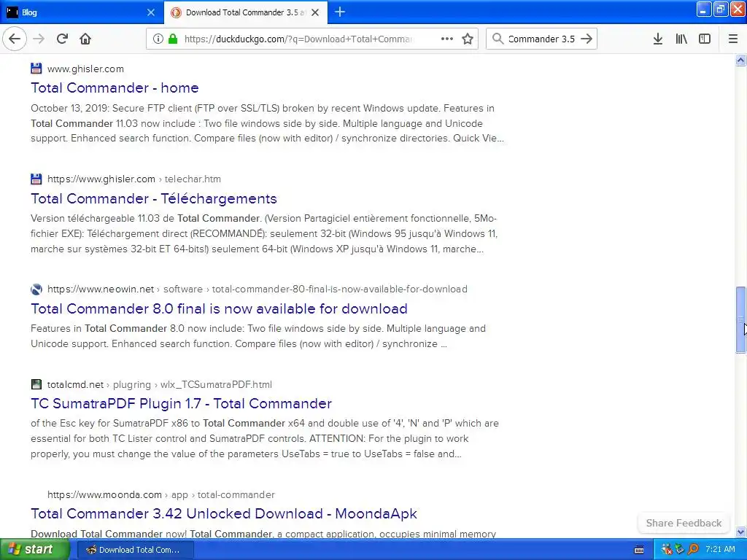Close the Blog tab
The image size is (747, 560).
point(151,12)
